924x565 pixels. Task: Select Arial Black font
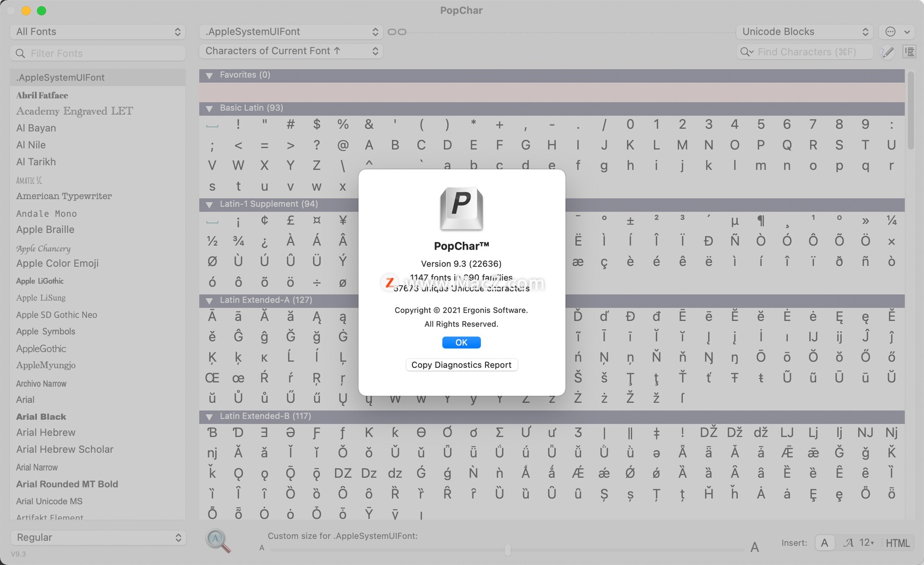(x=41, y=417)
